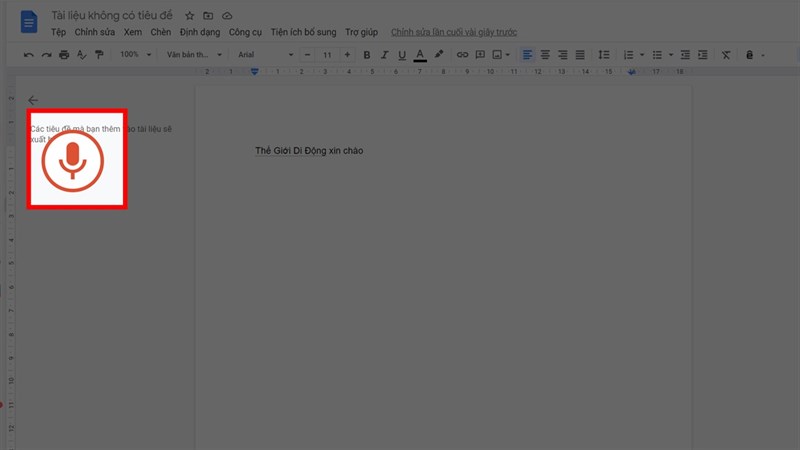800x450 pixels.
Task: Close the outline with back arrow
Action: [33, 100]
